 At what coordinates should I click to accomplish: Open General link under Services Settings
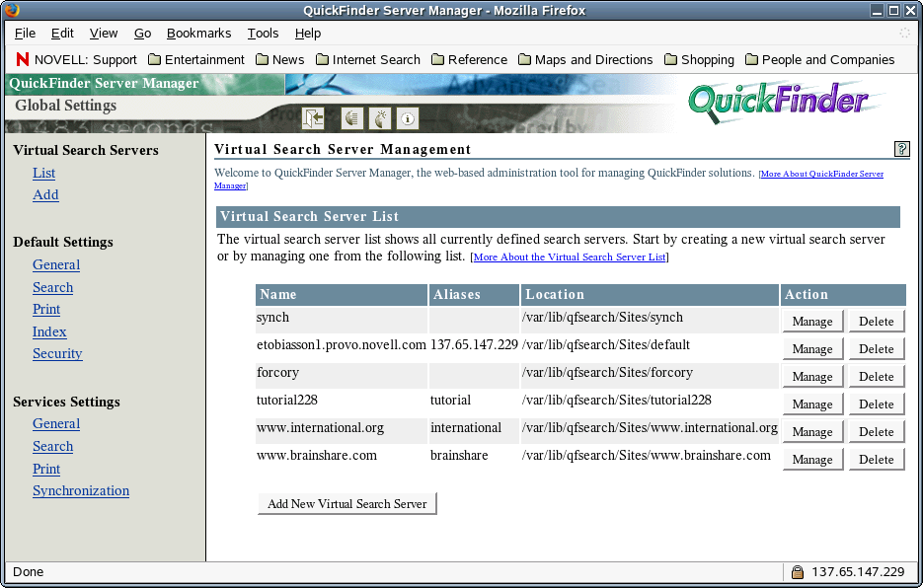(x=56, y=424)
